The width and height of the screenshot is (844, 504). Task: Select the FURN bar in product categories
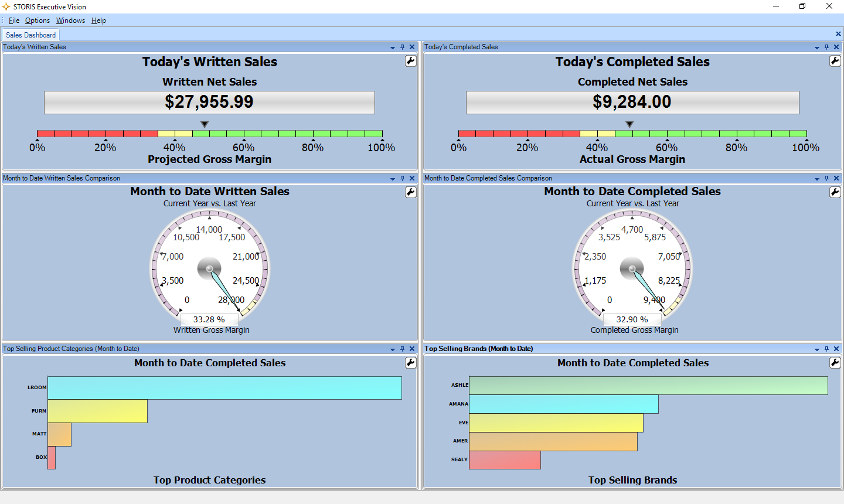click(97, 411)
